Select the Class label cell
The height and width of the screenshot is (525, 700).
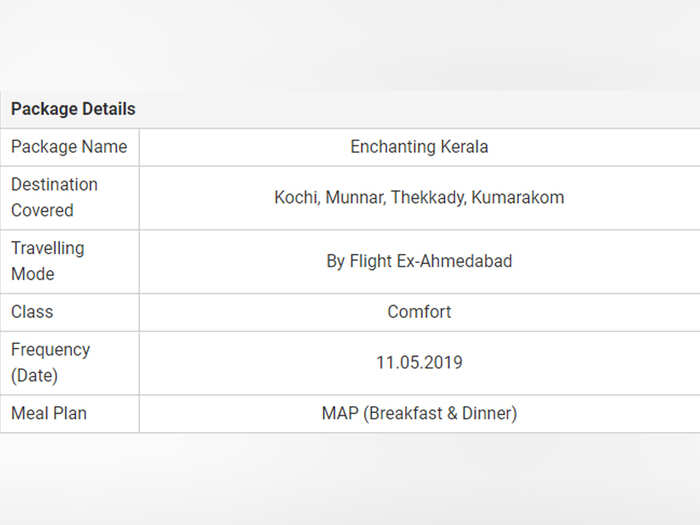coord(69,312)
